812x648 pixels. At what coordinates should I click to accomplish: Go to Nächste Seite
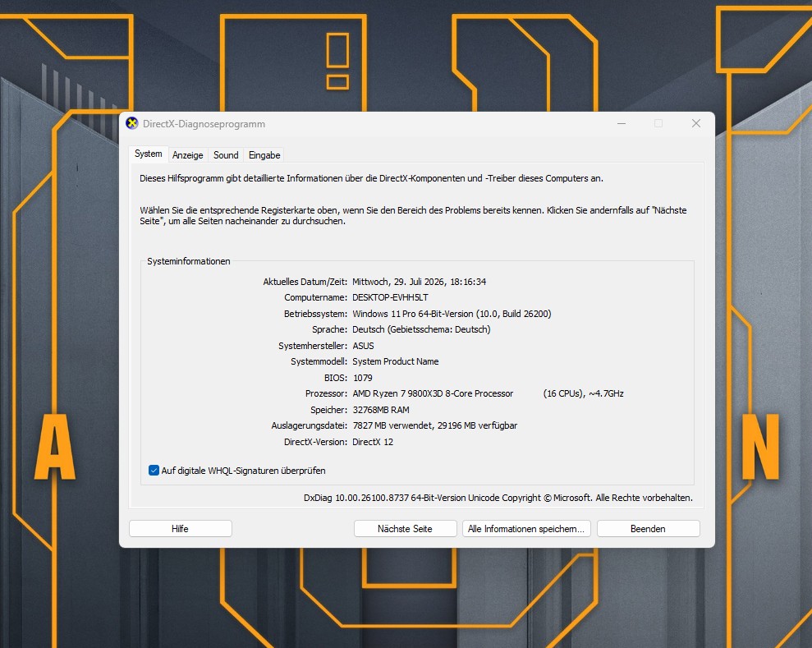point(405,529)
